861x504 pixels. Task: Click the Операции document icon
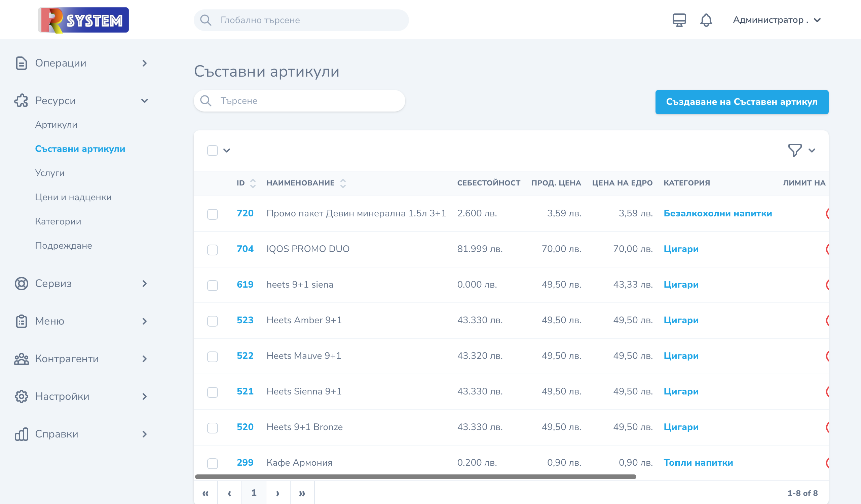click(x=21, y=63)
